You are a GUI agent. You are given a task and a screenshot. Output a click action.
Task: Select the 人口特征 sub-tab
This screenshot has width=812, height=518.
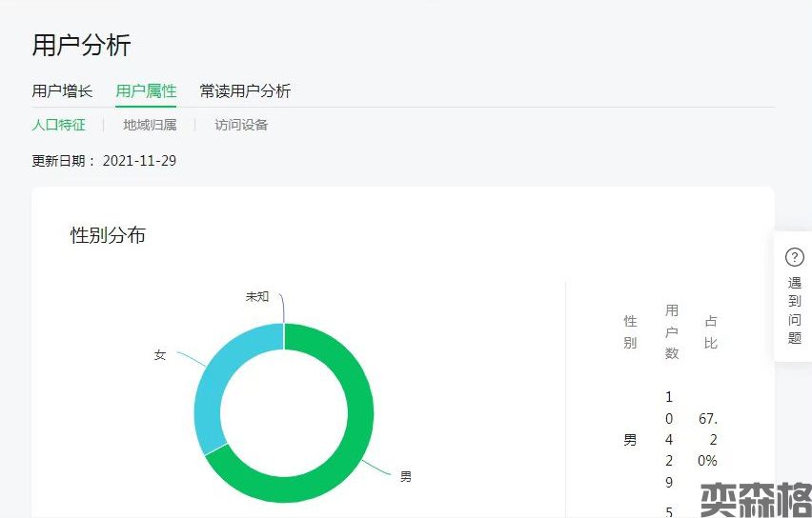click(58, 125)
